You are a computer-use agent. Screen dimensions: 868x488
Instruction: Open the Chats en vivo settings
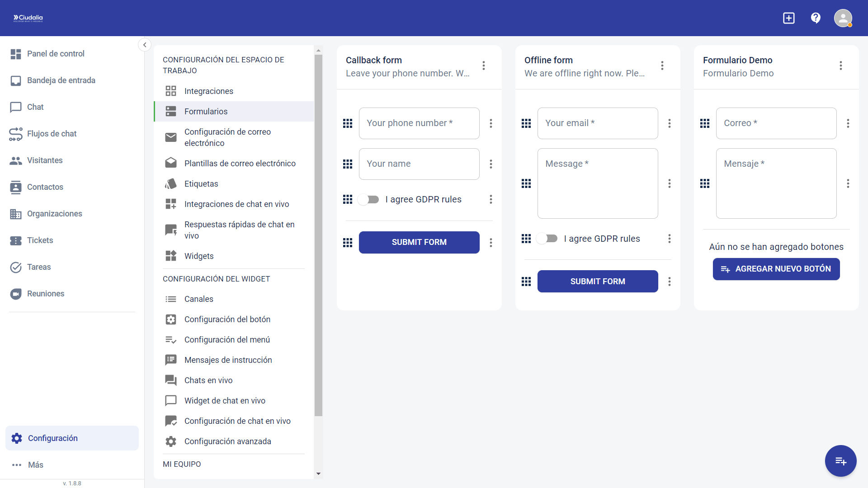coord(208,380)
